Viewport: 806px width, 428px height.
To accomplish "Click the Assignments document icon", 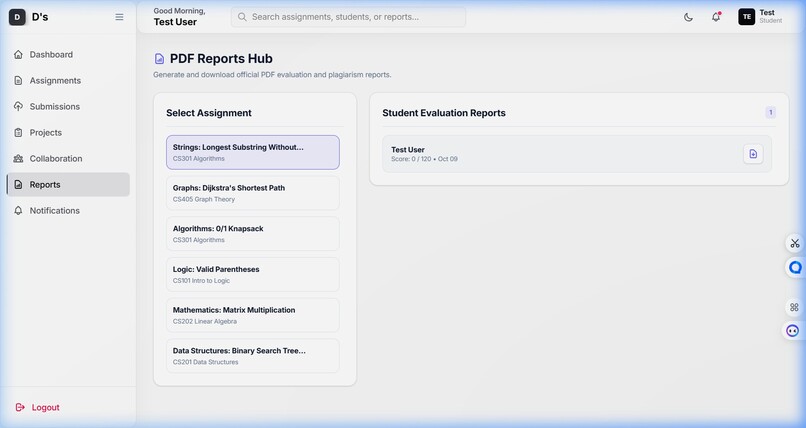I will point(19,81).
